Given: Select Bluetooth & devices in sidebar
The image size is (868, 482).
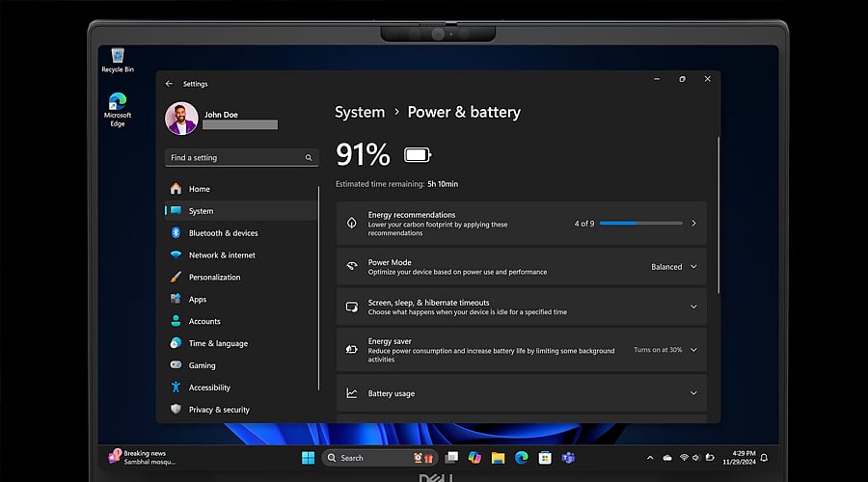Looking at the screenshot, I should (x=223, y=233).
